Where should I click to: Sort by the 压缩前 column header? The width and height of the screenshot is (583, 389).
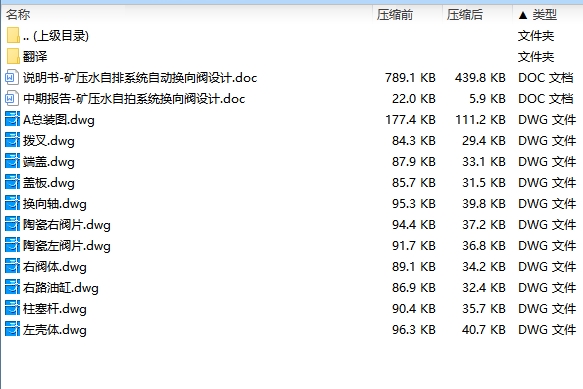pyautogui.click(x=394, y=15)
